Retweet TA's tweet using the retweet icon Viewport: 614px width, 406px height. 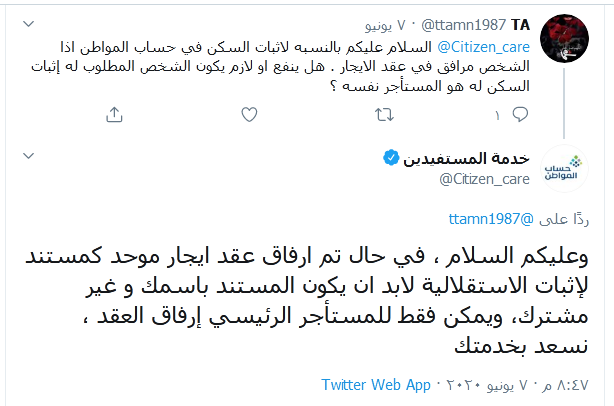pos(382,116)
